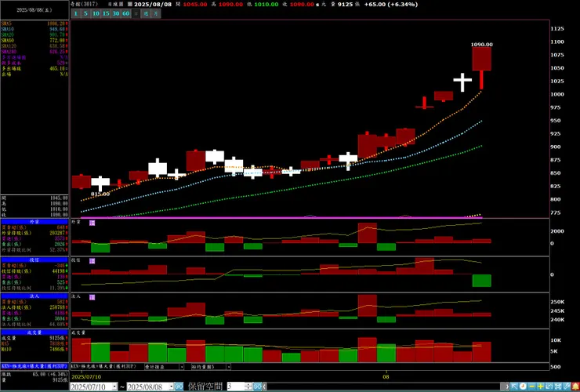Click the SMA5 row in the legend
580x392 pixels.
[x=34, y=24]
